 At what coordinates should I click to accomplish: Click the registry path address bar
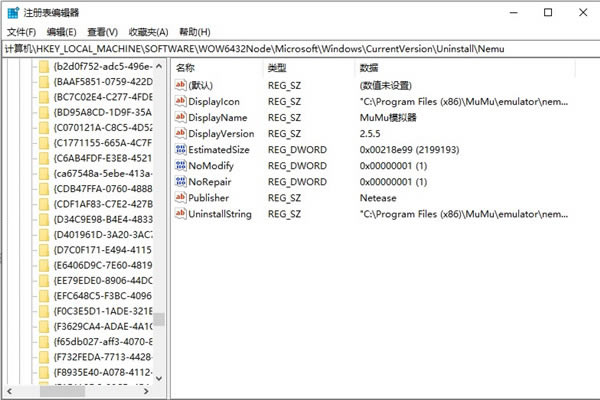click(300, 48)
